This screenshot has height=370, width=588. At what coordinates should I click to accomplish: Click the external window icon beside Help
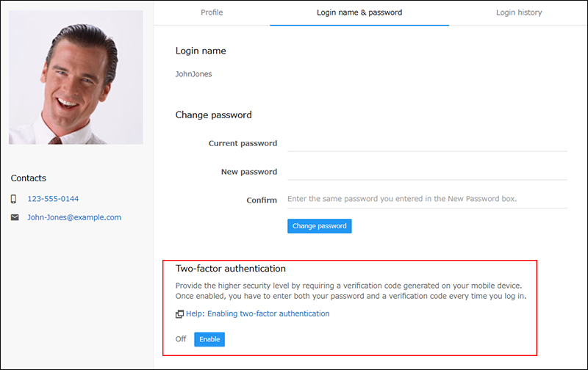pos(179,314)
